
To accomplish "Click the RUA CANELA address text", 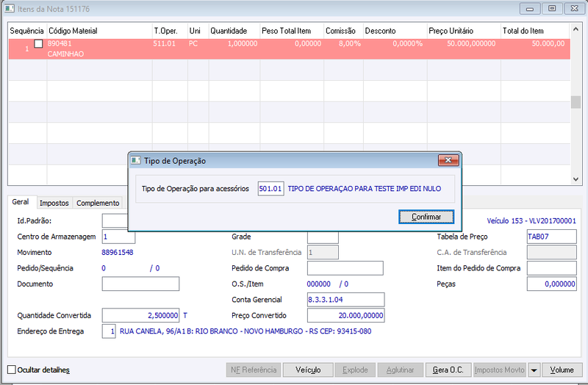I will 245,331.
